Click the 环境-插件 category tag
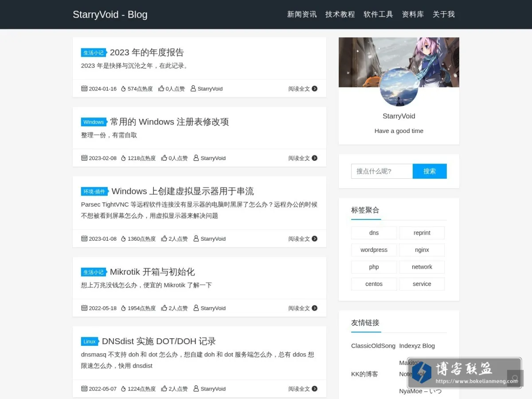The image size is (532, 399). tap(94, 192)
